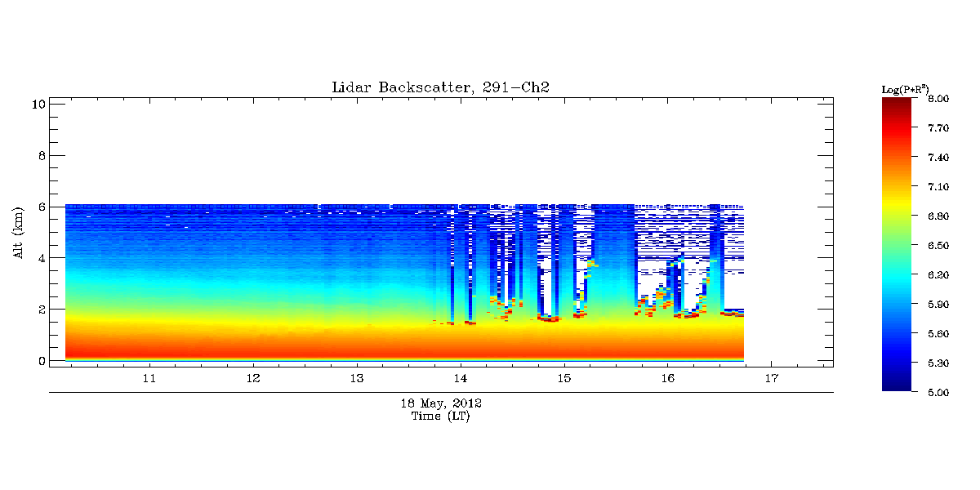
Task: Click the x-axis tick label '14'
Action: pos(461,379)
